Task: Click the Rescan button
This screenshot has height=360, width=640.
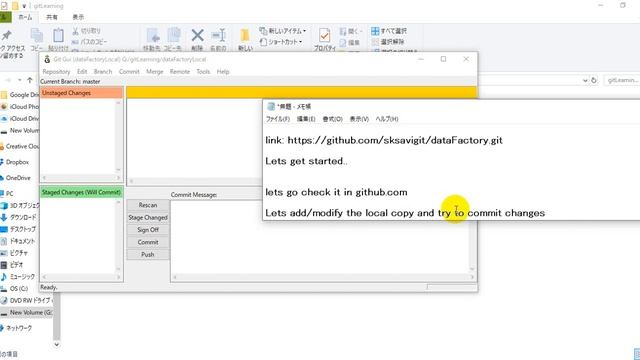Action: (x=148, y=205)
